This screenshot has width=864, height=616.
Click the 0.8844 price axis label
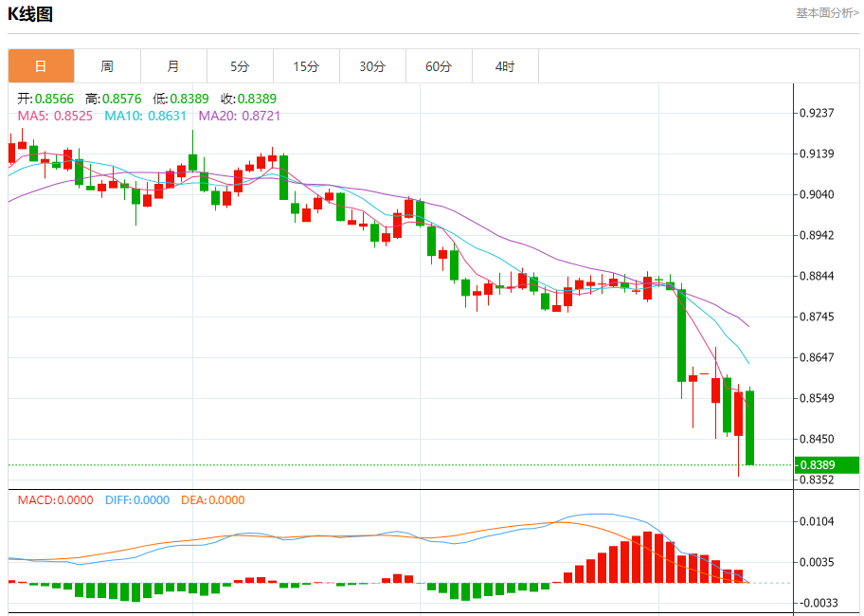(817, 276)
